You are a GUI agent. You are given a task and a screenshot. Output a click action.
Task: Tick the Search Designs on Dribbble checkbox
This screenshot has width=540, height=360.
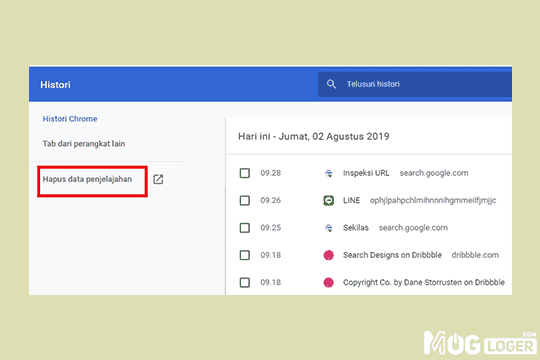(x=245, y=255)
